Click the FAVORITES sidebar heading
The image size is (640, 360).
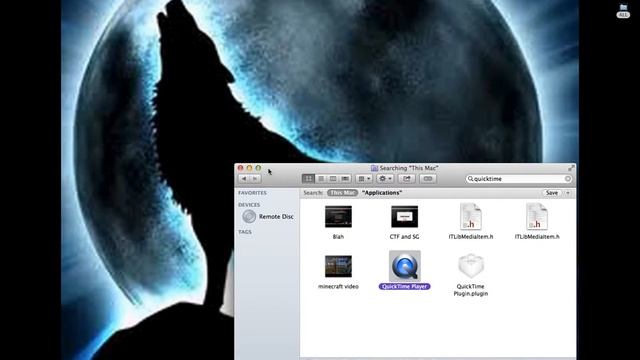click(x=252, y=193)
